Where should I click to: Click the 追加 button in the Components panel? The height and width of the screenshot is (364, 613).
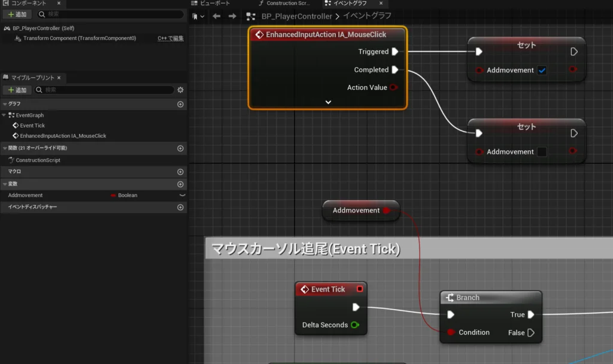(x=17, y=14)
